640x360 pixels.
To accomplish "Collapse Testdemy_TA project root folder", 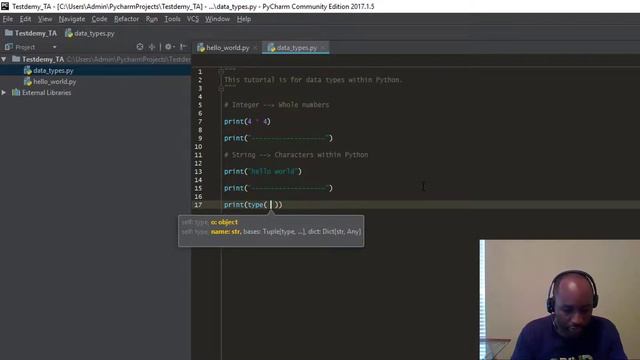I will pos(4,59).
